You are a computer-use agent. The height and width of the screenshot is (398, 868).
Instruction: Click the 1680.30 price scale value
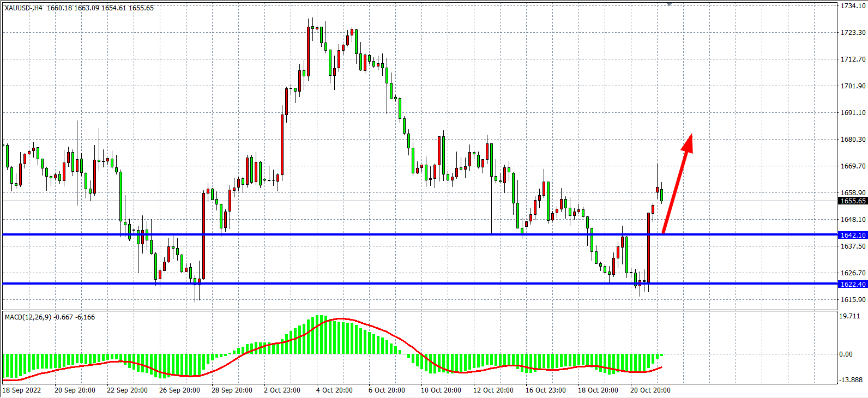coord(853,140)
